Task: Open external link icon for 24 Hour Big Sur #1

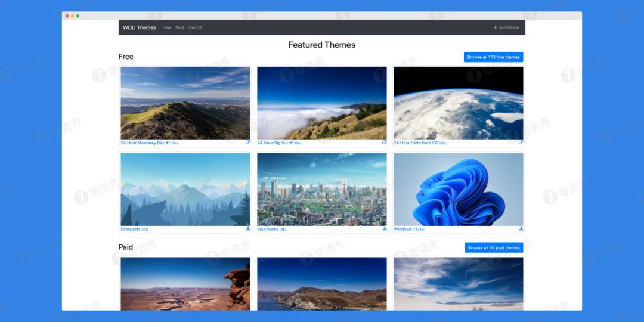Action: (x=385, y=143)
